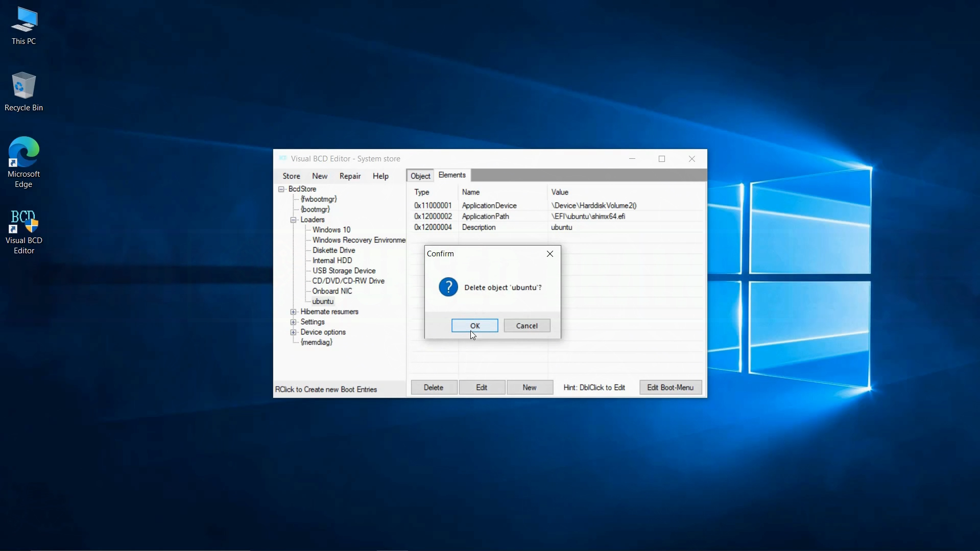Screen dimensions: 980x551
Task: Collapse the BcdStore tree root
Action: point(281,189)
